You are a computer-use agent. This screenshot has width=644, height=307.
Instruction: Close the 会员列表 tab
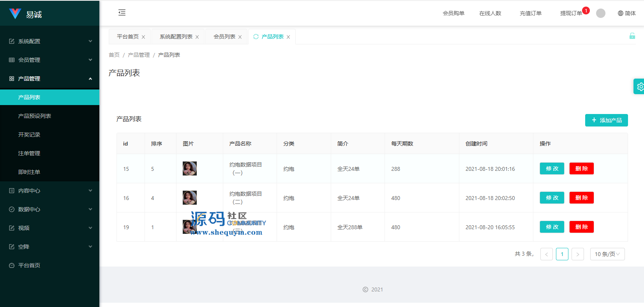240,37
